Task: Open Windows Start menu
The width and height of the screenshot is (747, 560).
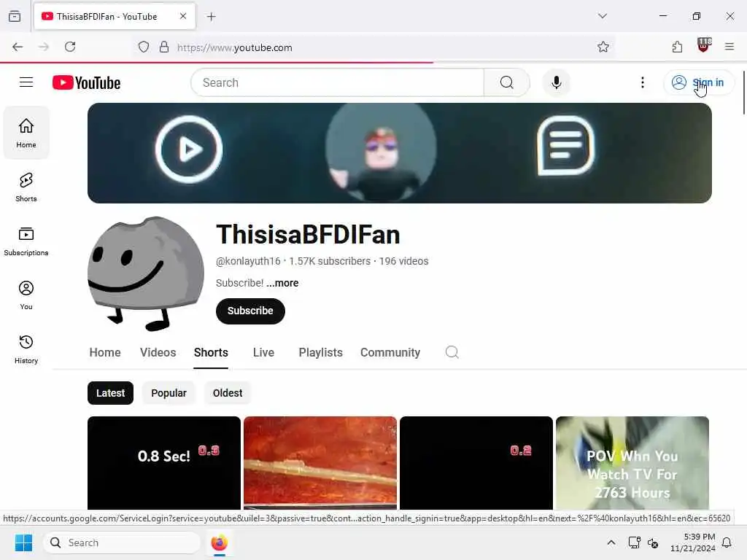Action: pyautogui.click(x=23, y=542)
